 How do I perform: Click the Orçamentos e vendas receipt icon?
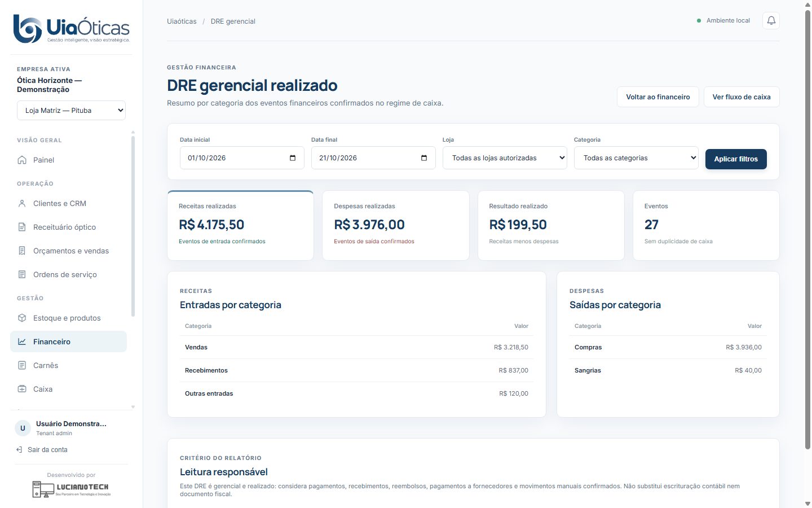click(22, 251)
